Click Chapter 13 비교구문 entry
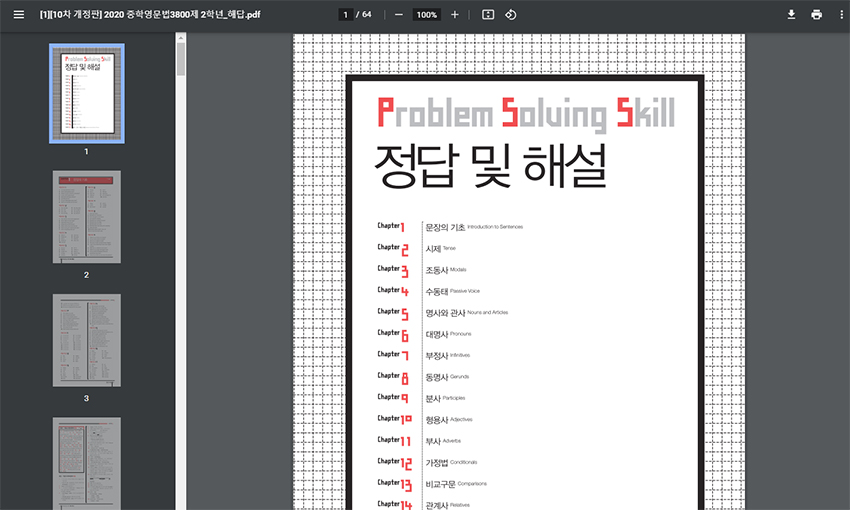Screen dimensions: 850x510 click(x=432, y=483)
